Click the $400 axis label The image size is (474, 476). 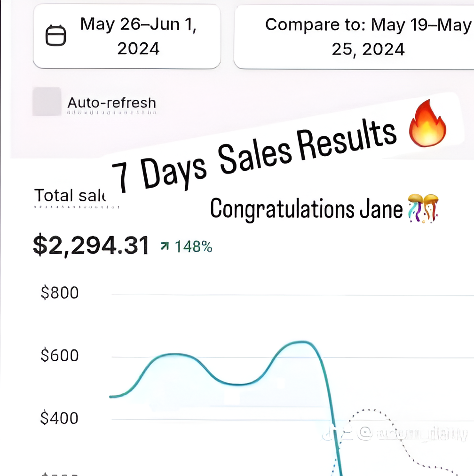60,418
